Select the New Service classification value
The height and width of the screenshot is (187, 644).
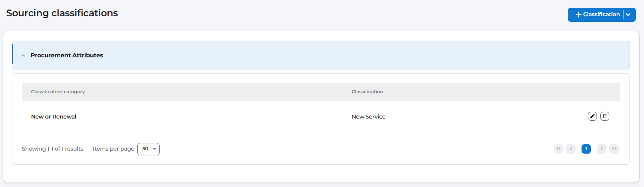368,116
